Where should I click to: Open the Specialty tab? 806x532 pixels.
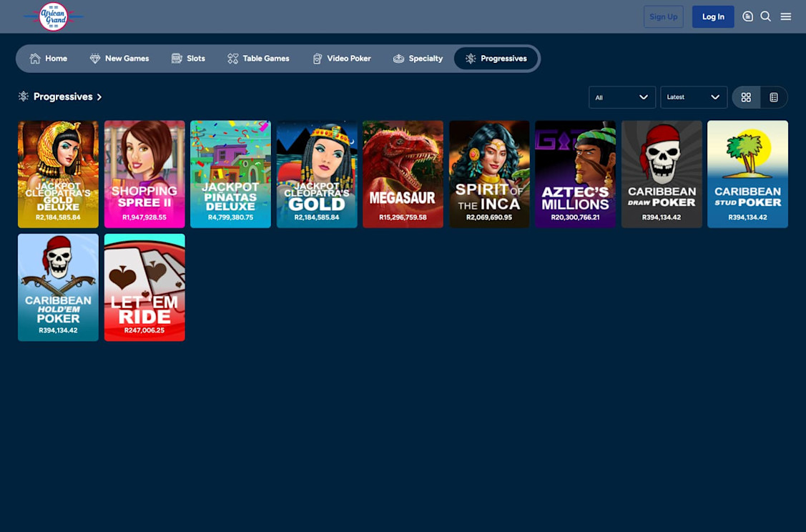tap(418, 59)
